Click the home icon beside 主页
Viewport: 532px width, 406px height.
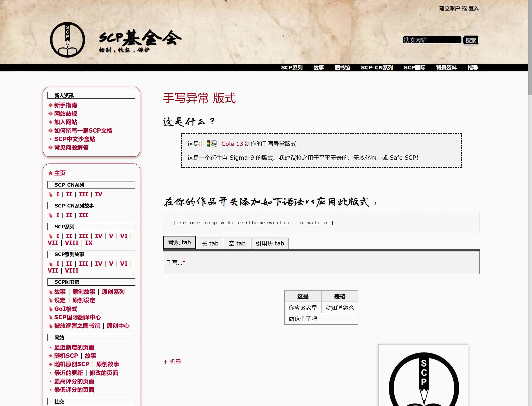[50, 173]
